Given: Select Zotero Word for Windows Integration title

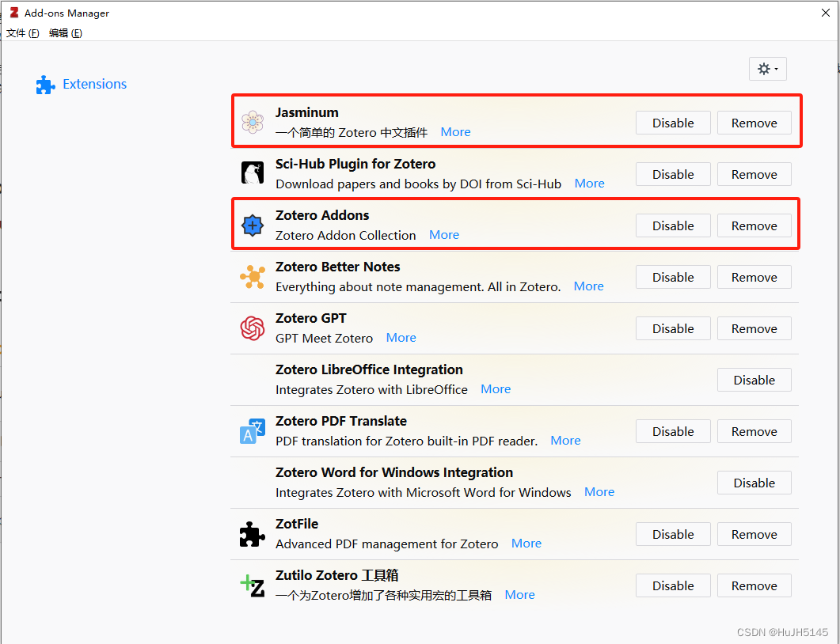Looking at the screenshot, I should [x=394, y=472].
